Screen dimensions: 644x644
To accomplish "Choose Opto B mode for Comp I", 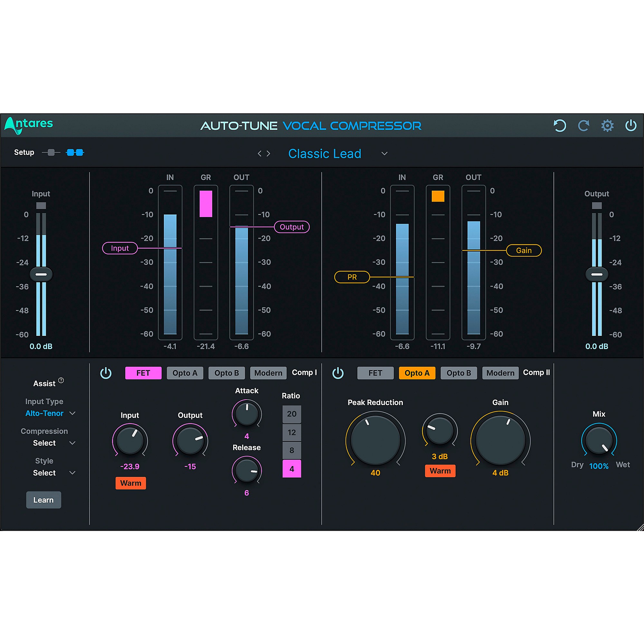I will pos(227,373).
